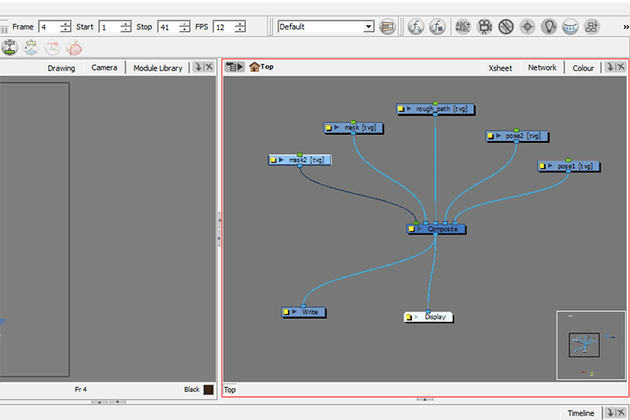Image resolution: width=630 pixels, height=420 pixels.
Task: Select the Timeline tab at bottom
Action: click(x=581, y=413)
